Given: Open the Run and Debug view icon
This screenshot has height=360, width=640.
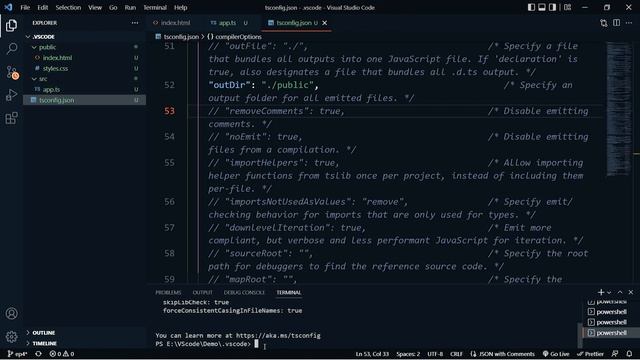Looking at the screenshot, I should point(11,95).
